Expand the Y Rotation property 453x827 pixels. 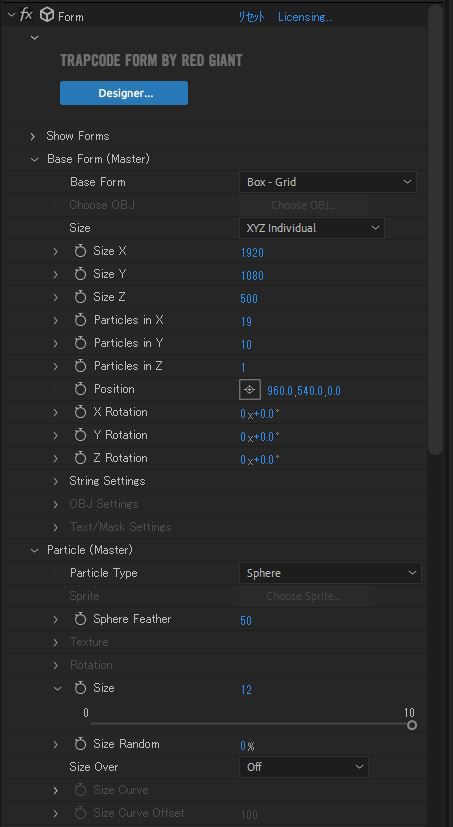56,436
